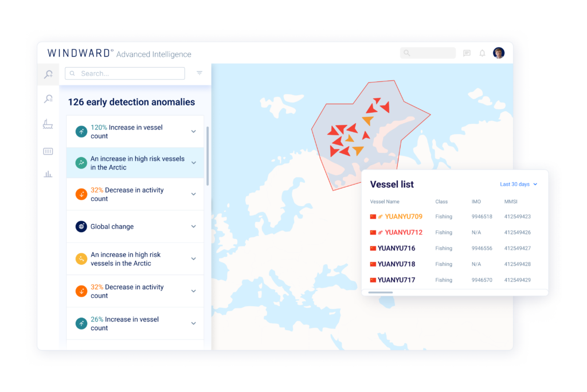Viewport: 587px width, 392px height.
Task: Click the user profile avatar picture
Action: [x=498, y=53]
